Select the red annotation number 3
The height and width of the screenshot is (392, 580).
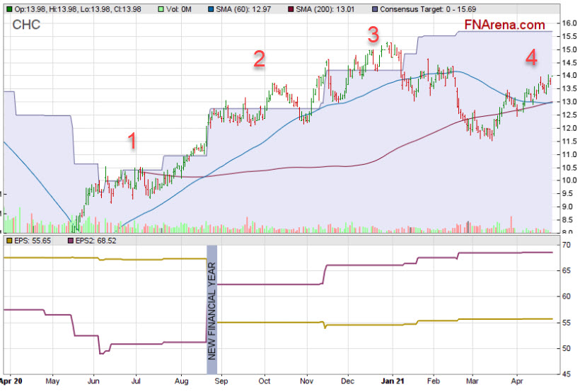tap(373, 34)
